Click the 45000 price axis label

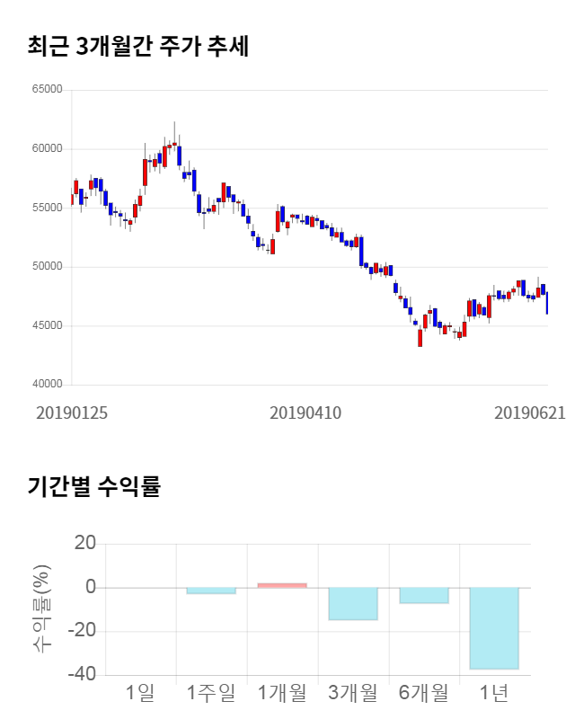point(47,326)
